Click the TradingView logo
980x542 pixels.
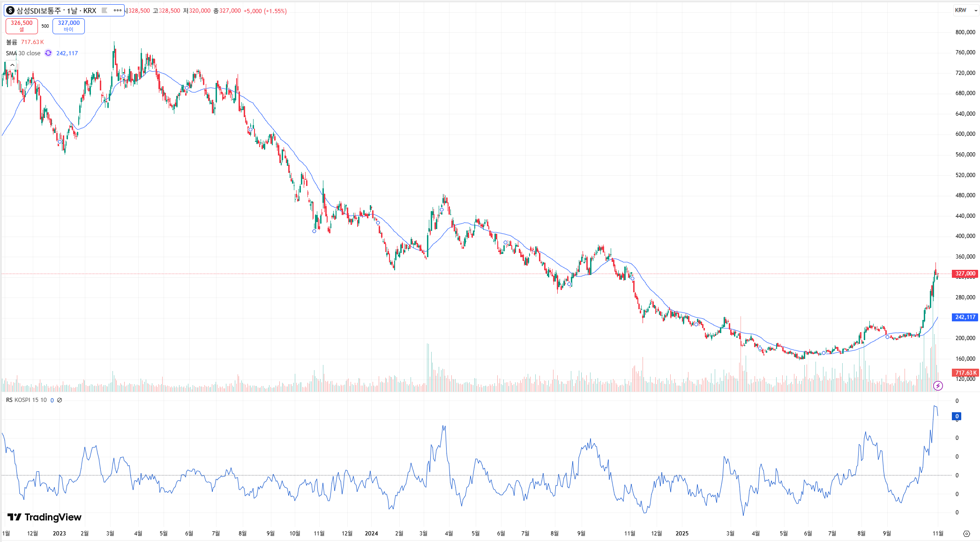pyautogui.click(x=45, y=517)
